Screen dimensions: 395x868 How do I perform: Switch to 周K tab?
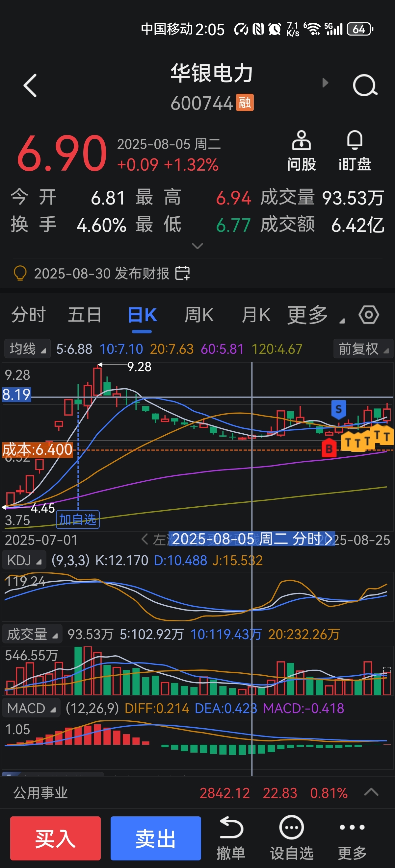pos(199,315)
